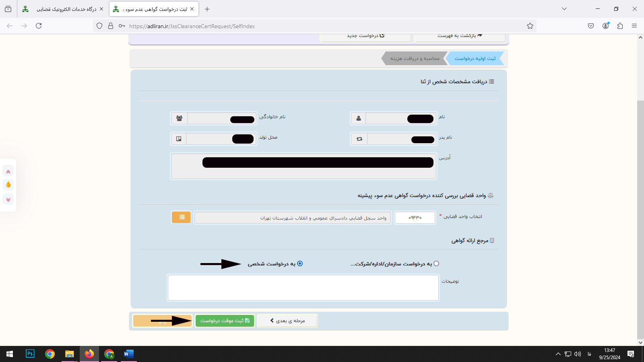
Task: Click the address text area
Action: pos(304,166)
